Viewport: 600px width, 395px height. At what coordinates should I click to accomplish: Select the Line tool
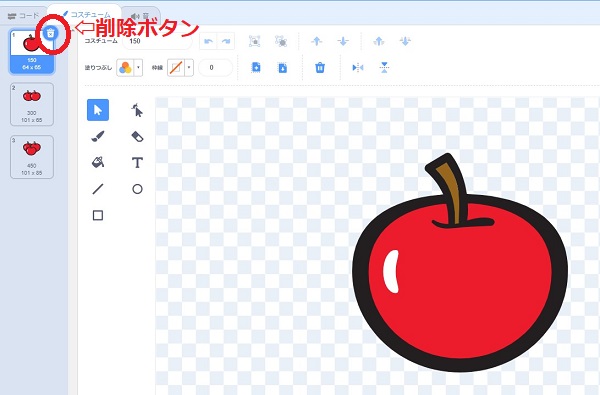[x=98, y=189]
